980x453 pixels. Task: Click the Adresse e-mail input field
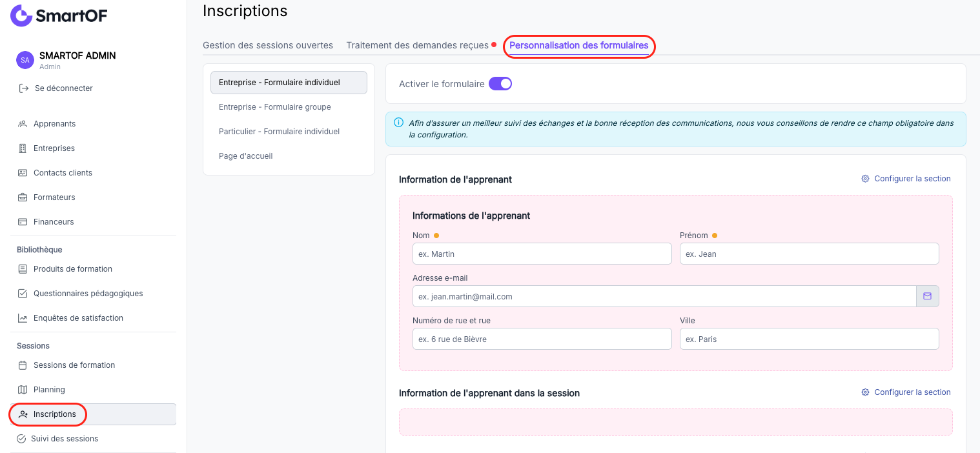[664, 296]
